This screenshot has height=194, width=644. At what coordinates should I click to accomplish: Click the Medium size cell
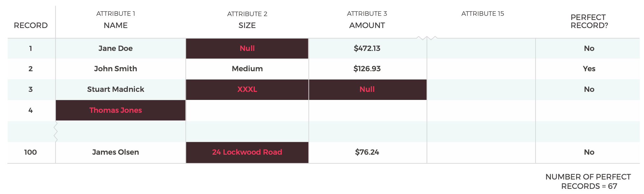[x=247, y=69]
